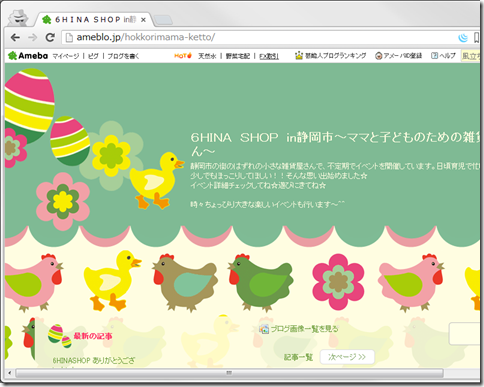Open the 芸能人ブログランキング link

[335, 56]
